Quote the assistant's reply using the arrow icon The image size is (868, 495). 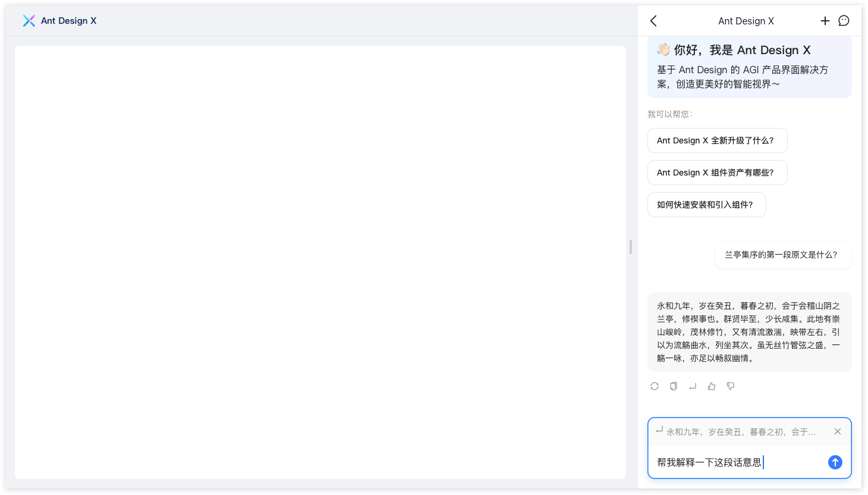coord(693,386)
